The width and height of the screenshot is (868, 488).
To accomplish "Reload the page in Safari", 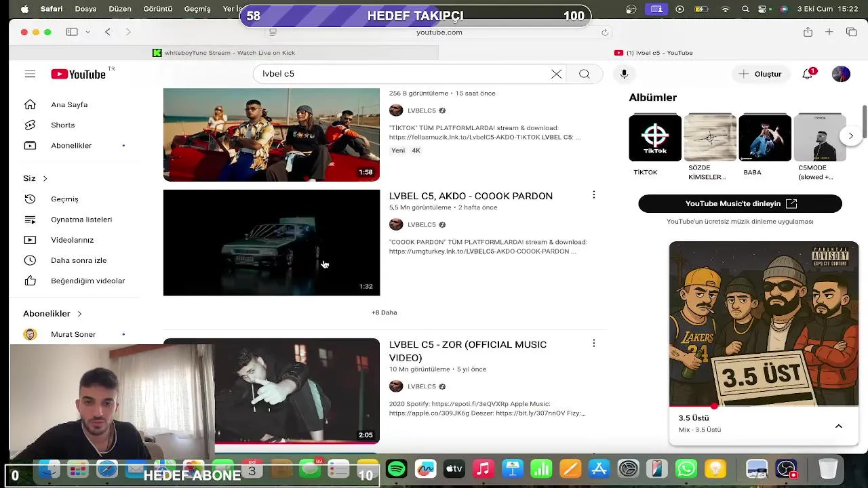I will click(x=605, y=32).
